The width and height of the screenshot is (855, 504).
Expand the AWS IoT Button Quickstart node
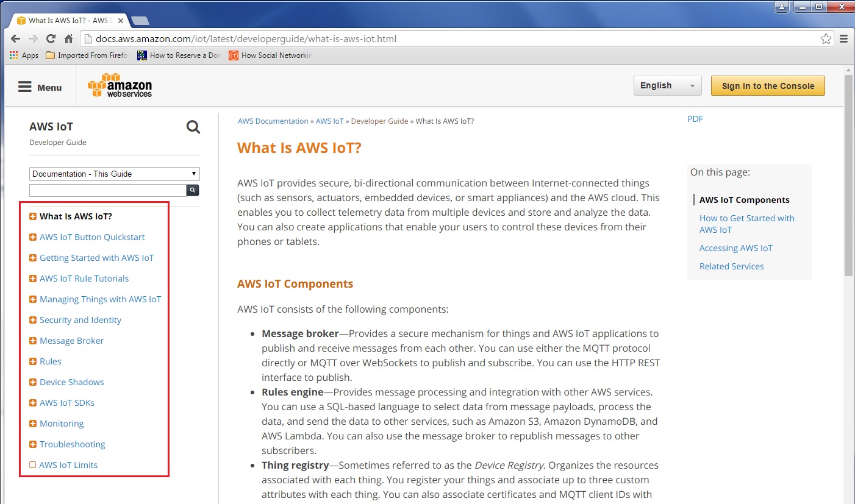[33, 237]
